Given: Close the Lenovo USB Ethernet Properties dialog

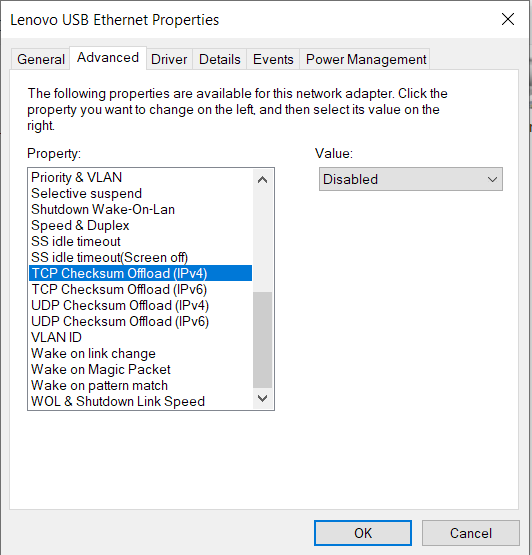Looking at the screenshot, I should point(508,19).
